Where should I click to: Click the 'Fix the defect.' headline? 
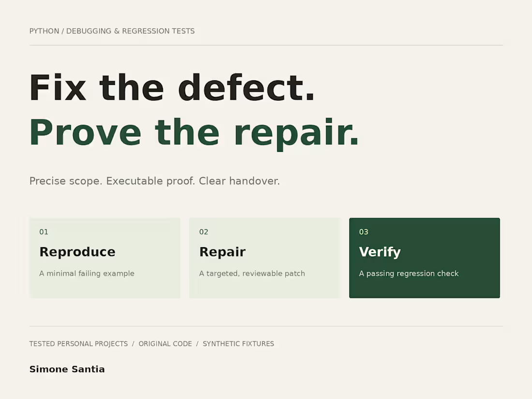(172, 88)
